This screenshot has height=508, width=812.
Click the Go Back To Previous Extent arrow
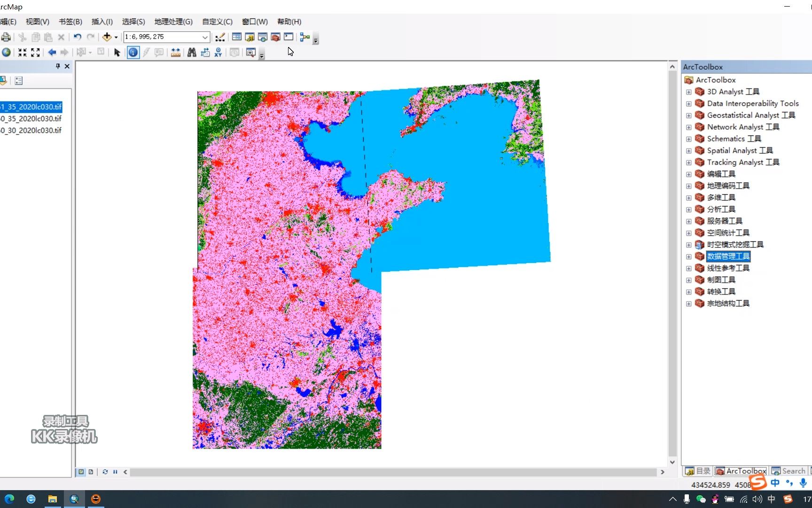53,53
